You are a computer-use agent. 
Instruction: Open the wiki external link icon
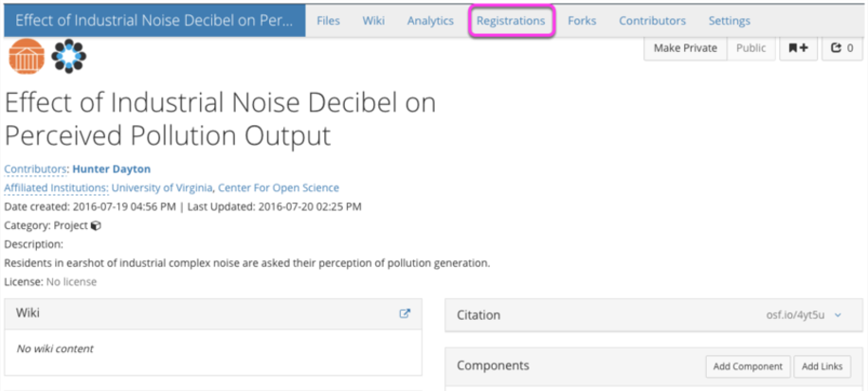point(405,314)
